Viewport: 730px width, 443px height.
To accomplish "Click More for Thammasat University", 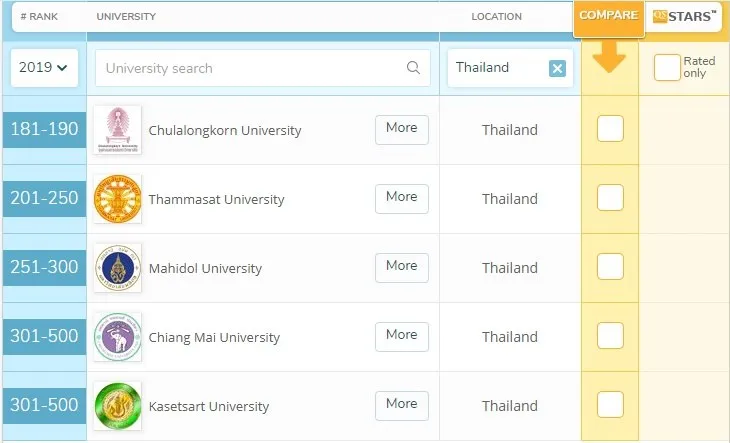I will coord(401,198).
